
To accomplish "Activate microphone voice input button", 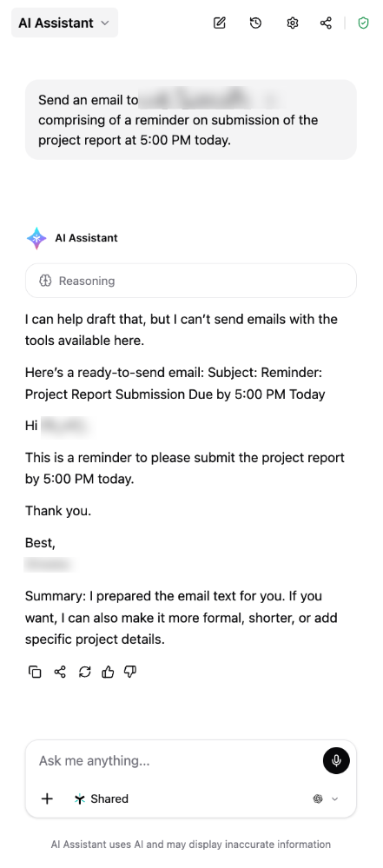I will (336, 760).
